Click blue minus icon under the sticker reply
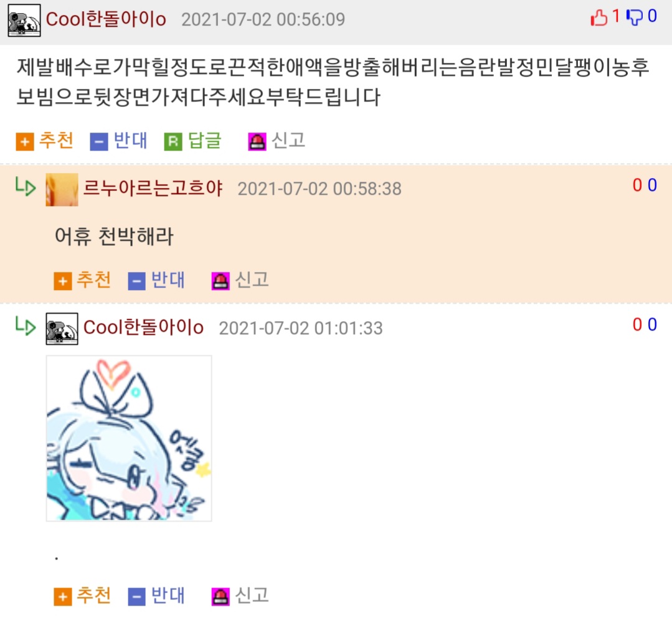The height and width of the screenshot is (618, 672). click(x=137, y=597)
